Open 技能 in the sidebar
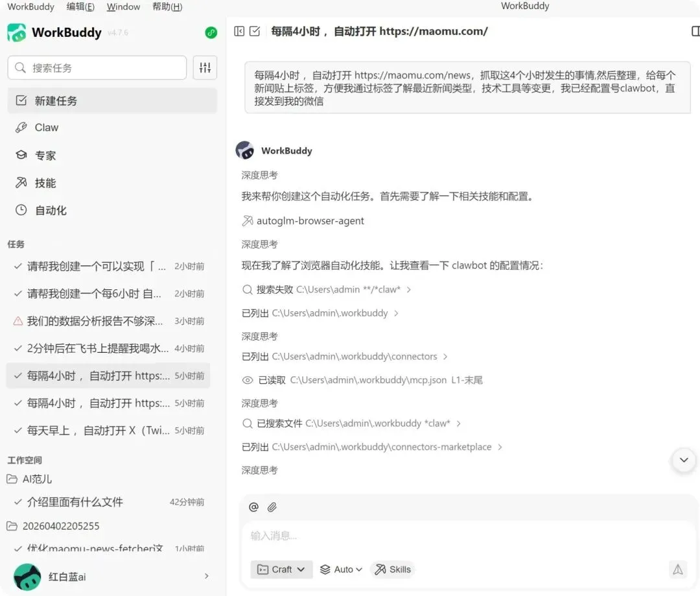Viewport: 700px width, 596px height. click(112, 183)
